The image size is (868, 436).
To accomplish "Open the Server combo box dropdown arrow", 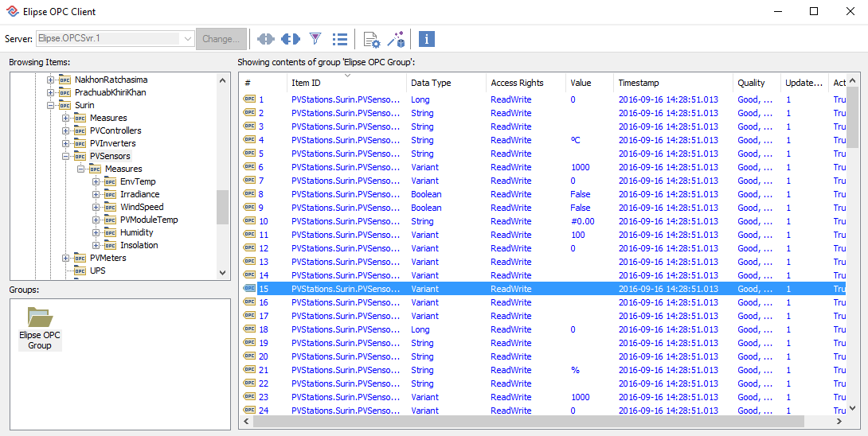I will (187, 39).
